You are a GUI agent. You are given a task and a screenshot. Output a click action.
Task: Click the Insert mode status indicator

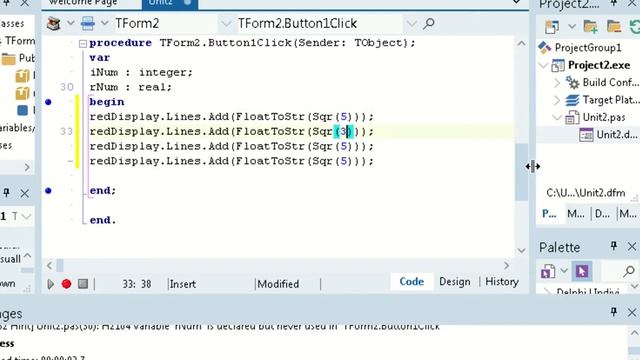[x=183, y=284]
